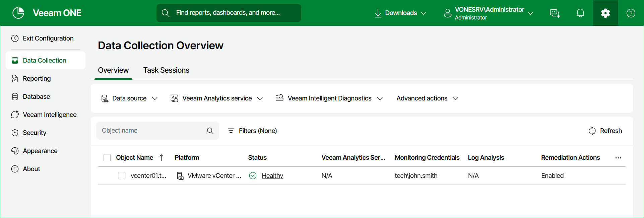The height and width of the screenshot is (218, 644).
Task: Switch to the Task Sessions tab
Action: coord(166,70)
